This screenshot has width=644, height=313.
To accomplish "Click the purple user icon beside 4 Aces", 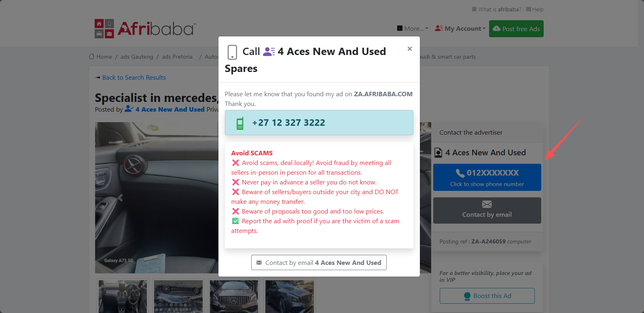I will [x=269, y=51].
